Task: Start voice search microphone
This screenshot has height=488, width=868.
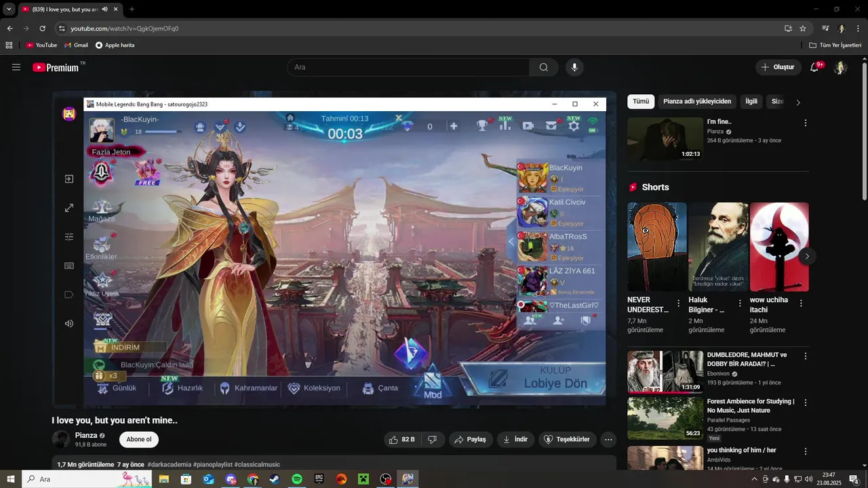Action: click(x=574, y=67)
